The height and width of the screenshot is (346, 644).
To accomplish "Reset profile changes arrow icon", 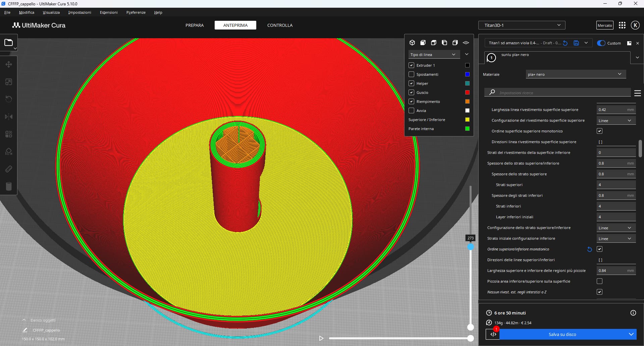I will pyautogui.click(x=565, y=43).
